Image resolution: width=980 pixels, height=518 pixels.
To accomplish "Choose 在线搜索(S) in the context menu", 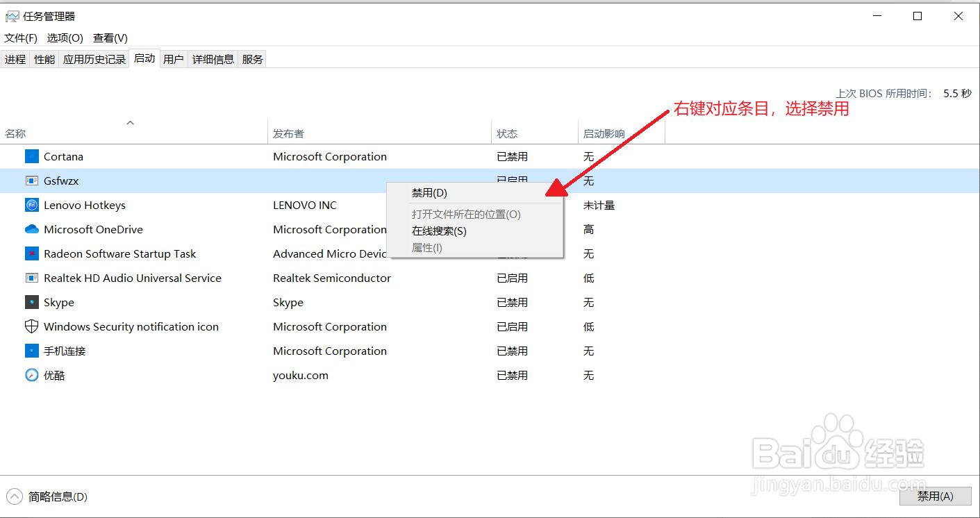I will 475,231.
